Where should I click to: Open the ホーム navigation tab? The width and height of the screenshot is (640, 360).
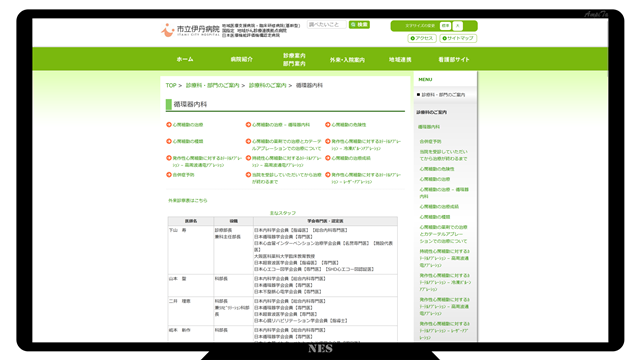click(185, 59)
